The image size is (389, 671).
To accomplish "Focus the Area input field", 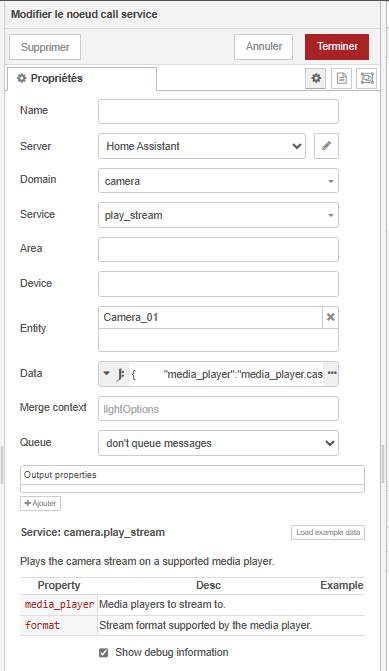I will [x=218, y=249].
